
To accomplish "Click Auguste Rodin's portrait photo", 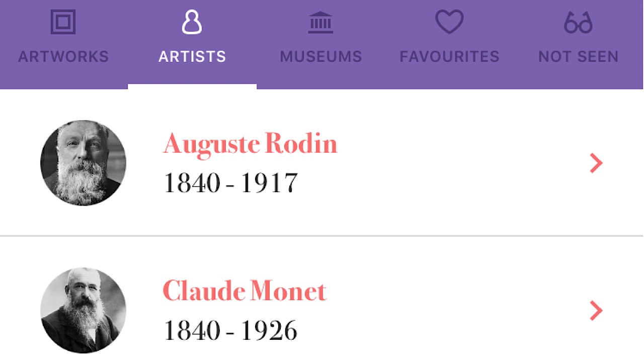I will click(83, 163).
